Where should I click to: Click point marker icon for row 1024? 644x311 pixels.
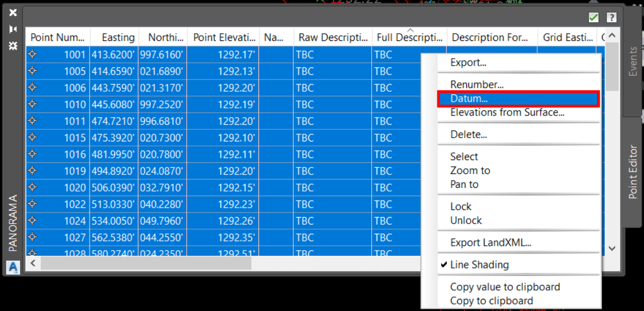33,220
